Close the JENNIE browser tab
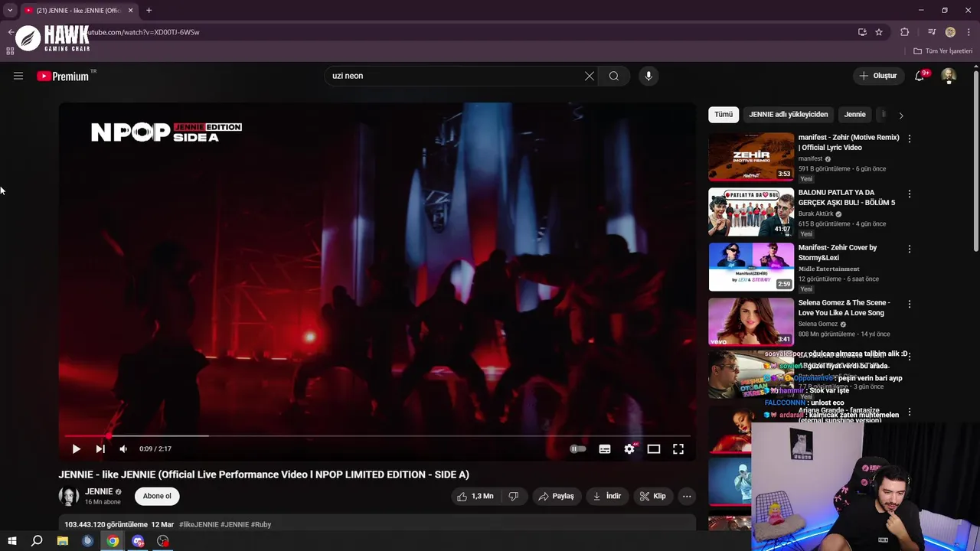This screenshot has height=551, width=980. 130,11
